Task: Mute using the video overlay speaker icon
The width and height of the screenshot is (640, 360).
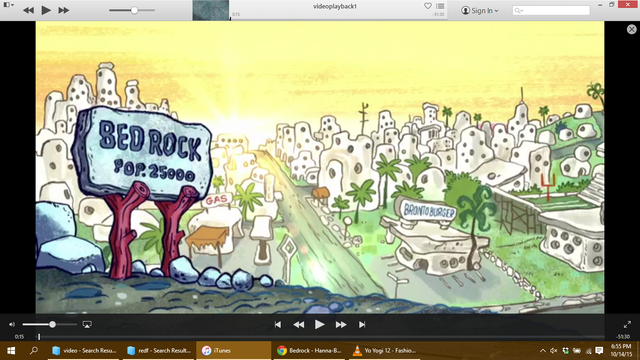Action: tap(12, 324)
